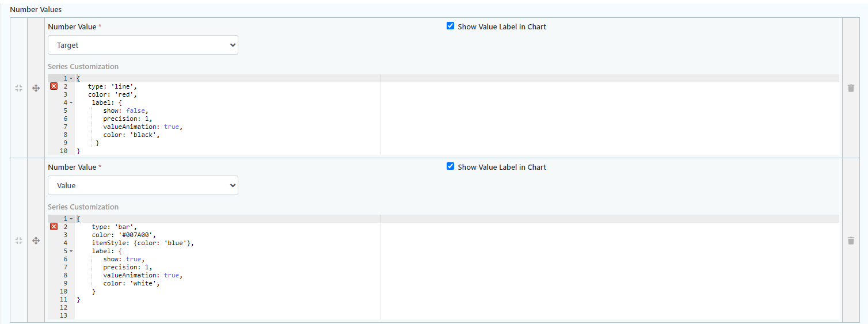This screenshot has height=324, width=868.
Task: Click the move handle for Target row
Action: click(x=36, y=88)
